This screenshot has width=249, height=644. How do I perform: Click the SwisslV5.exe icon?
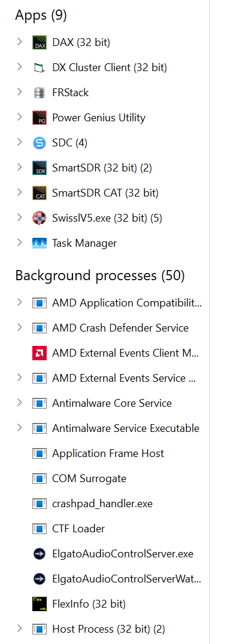(x=40, y=218)
